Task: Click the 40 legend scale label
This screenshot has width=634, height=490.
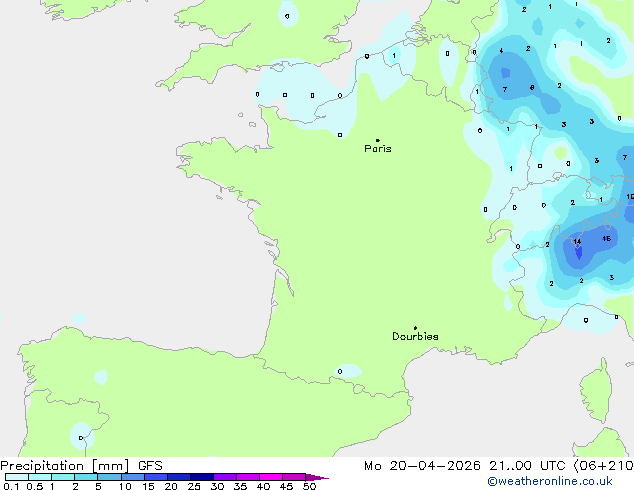Action: (x=263, y=486)
